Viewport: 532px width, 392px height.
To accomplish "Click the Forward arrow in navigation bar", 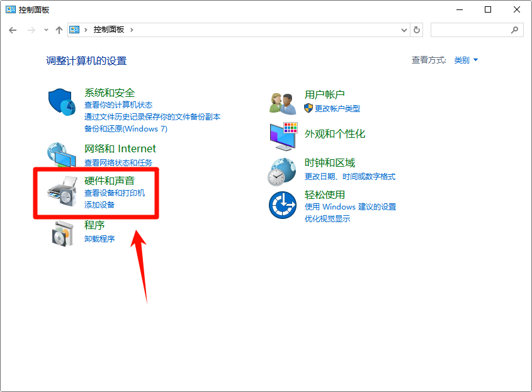I will click(31, 30).
